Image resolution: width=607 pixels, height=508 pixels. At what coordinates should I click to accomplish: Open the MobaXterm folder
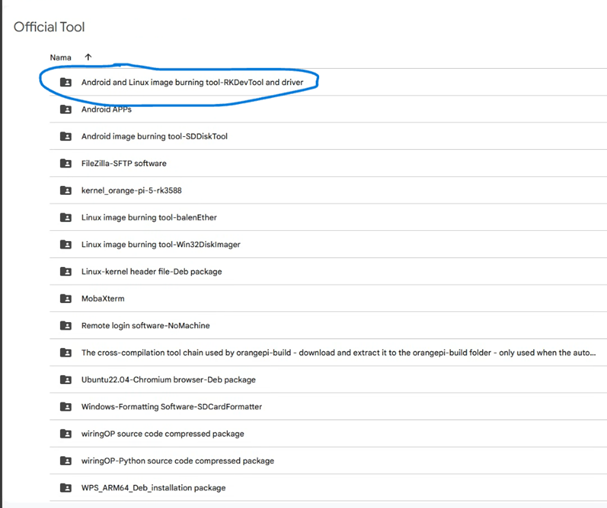coord(103,299)
